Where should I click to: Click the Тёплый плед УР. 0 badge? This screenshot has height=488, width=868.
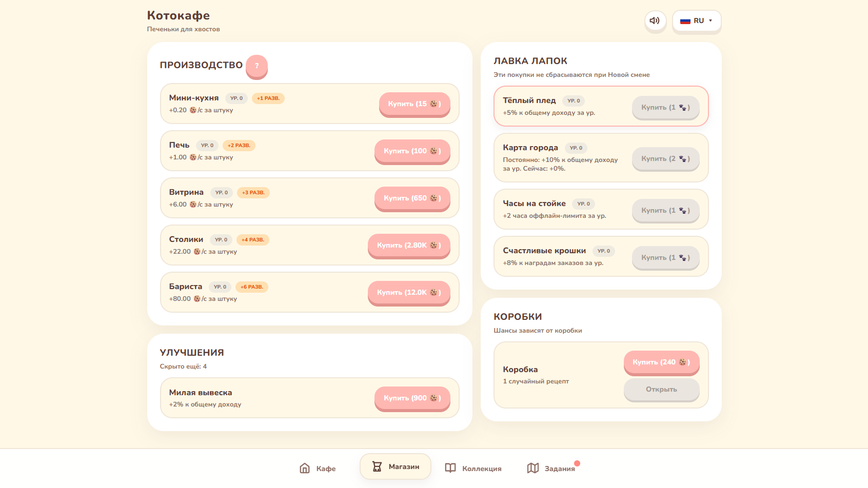(574, 101)
